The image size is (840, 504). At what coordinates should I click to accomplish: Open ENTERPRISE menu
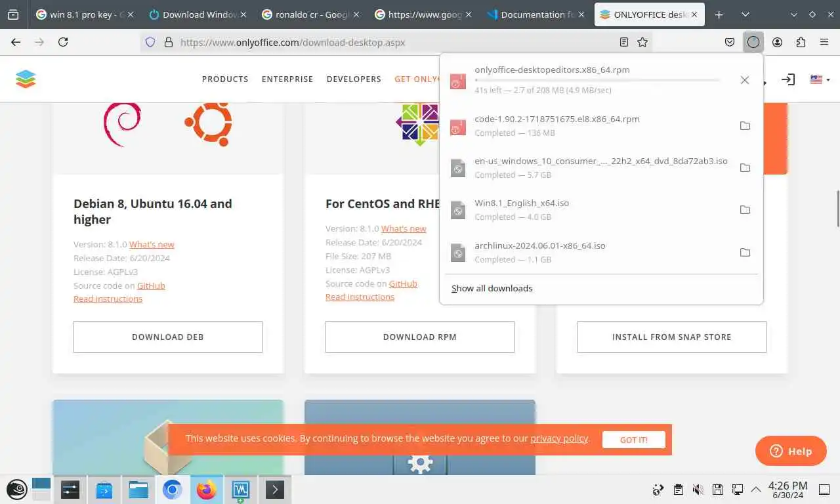point(287,79)
